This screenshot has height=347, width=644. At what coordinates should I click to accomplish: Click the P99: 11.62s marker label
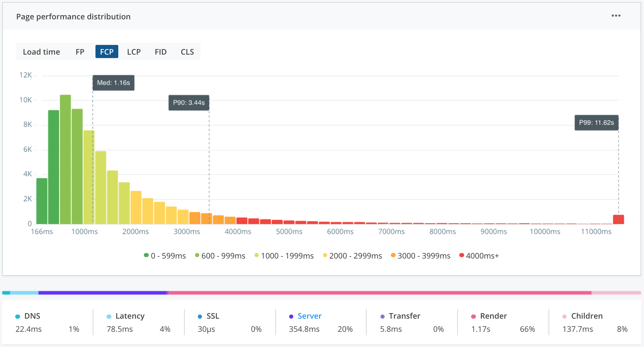596,122
